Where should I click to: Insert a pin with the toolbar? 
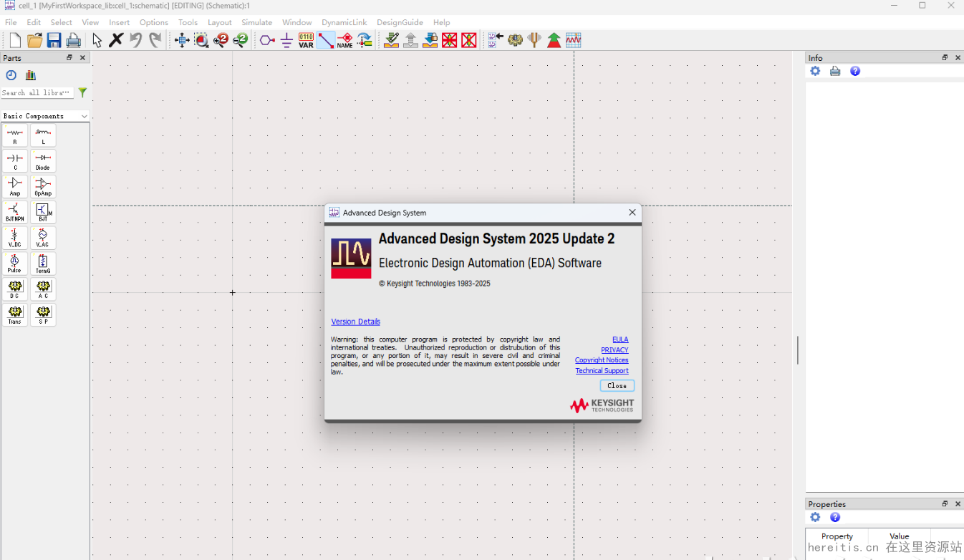pyautogui.click(x=267, y=40)
